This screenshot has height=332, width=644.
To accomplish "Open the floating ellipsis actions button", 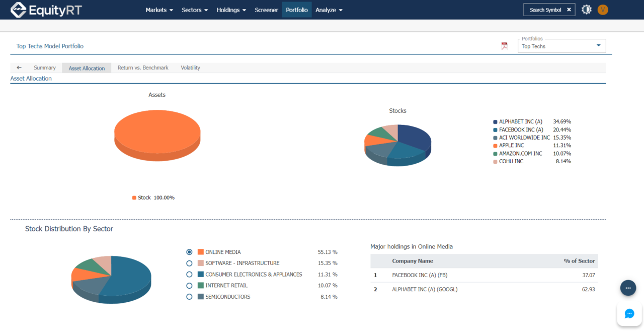I will click(x=628, y=288).
